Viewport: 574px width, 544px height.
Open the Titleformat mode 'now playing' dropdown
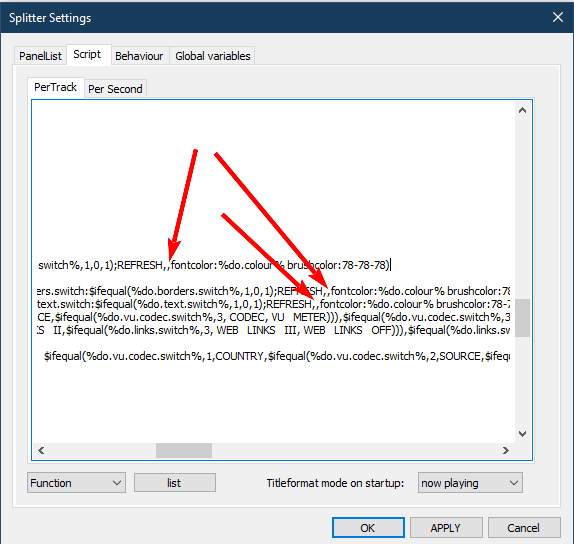pos(470,483)
